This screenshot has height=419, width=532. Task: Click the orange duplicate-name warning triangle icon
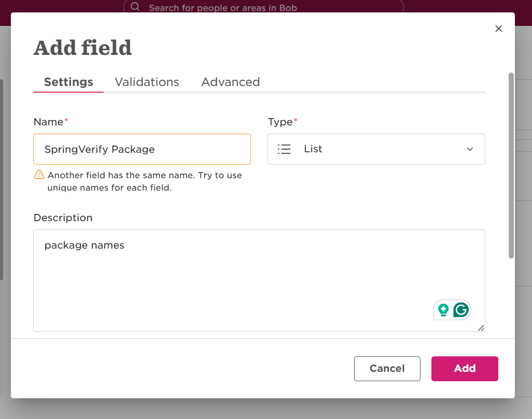pyautogui.click(x=39, y=174)
